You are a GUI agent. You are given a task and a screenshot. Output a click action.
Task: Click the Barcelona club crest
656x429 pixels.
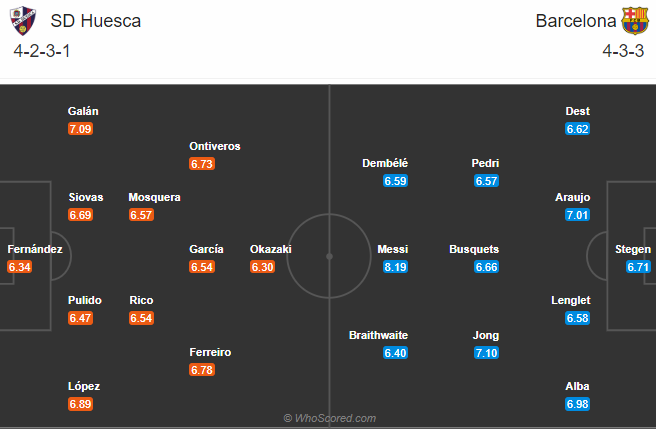635,20
